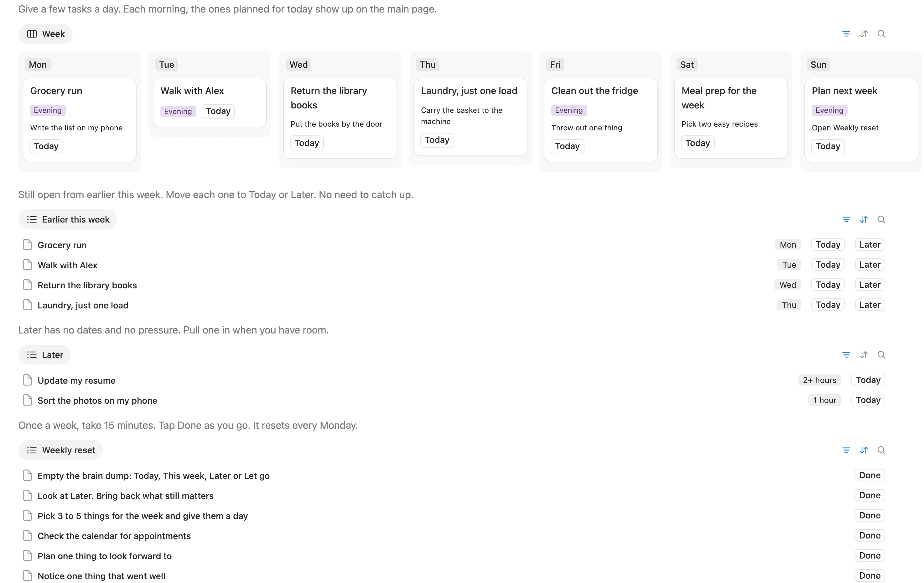The image size is (924, 583).
Task: Click filter icon for Earlier this week
Action: [846, 219]
